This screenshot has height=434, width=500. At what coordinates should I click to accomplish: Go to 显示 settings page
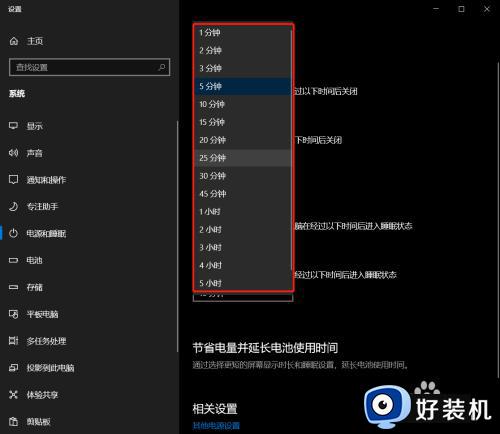coord(35,126)
